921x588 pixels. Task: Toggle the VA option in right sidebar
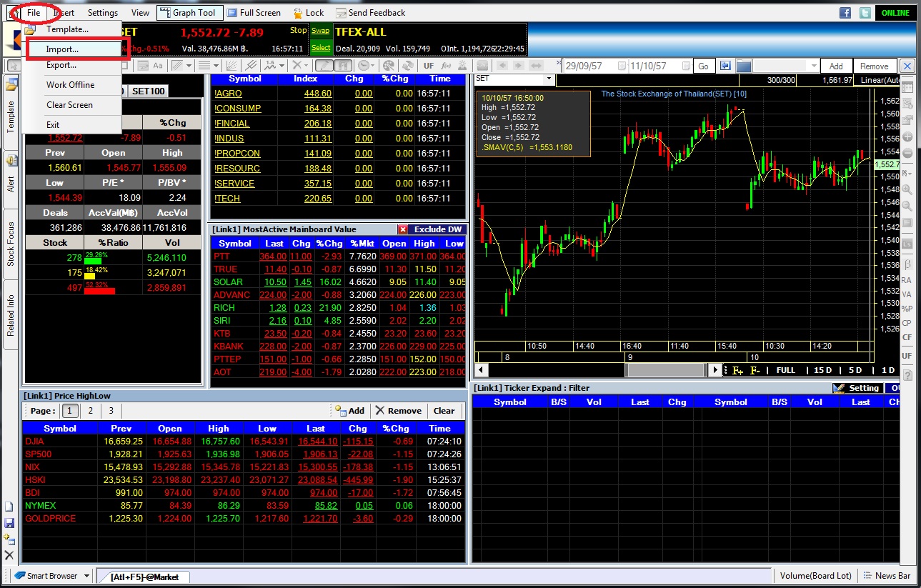907,294
